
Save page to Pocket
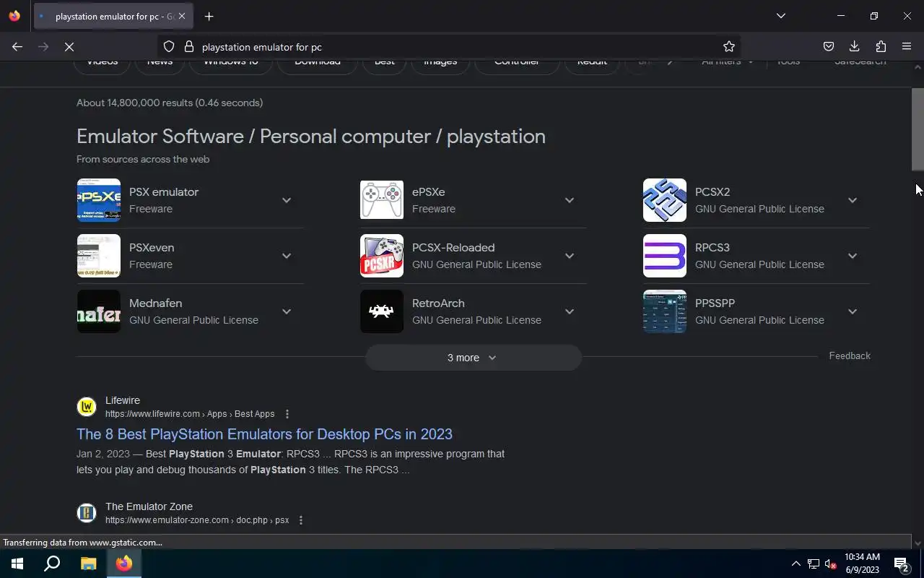829,46
